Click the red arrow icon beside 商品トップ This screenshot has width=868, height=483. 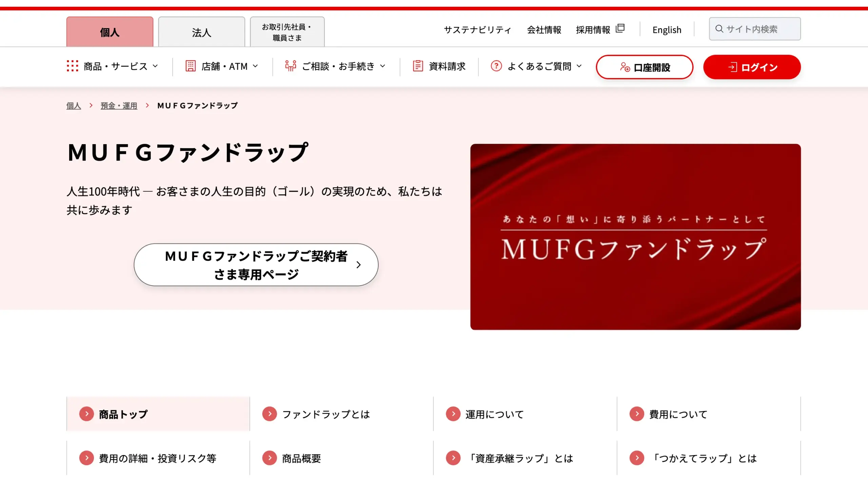tap(86, 414)
